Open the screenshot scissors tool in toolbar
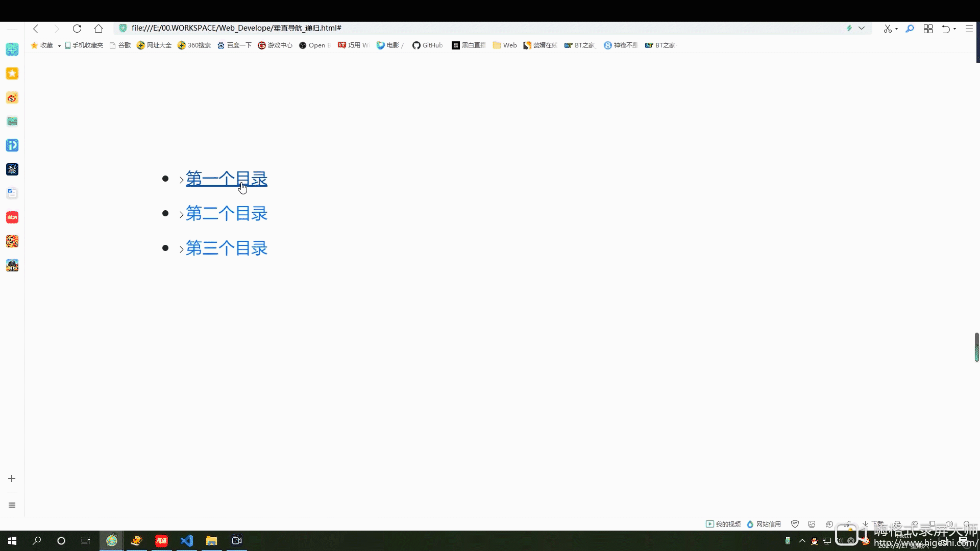 pyautogui.click(x=888, y=29)
